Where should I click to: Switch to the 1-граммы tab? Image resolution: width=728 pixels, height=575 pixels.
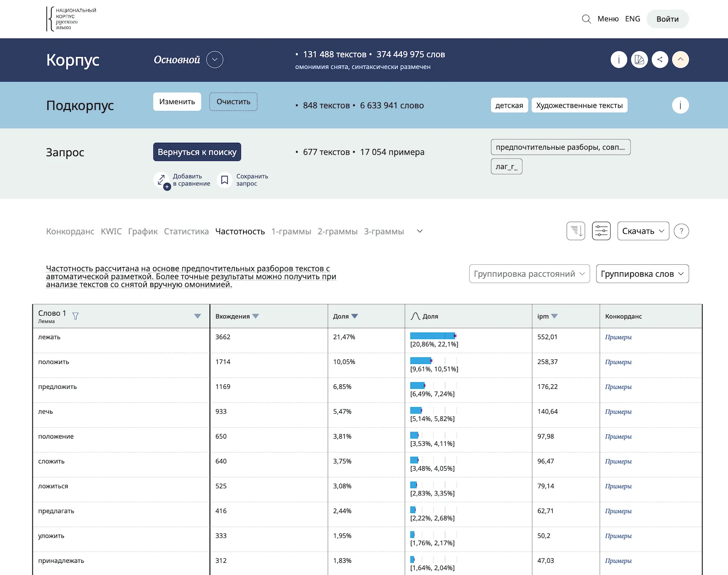tap(291, 231)
